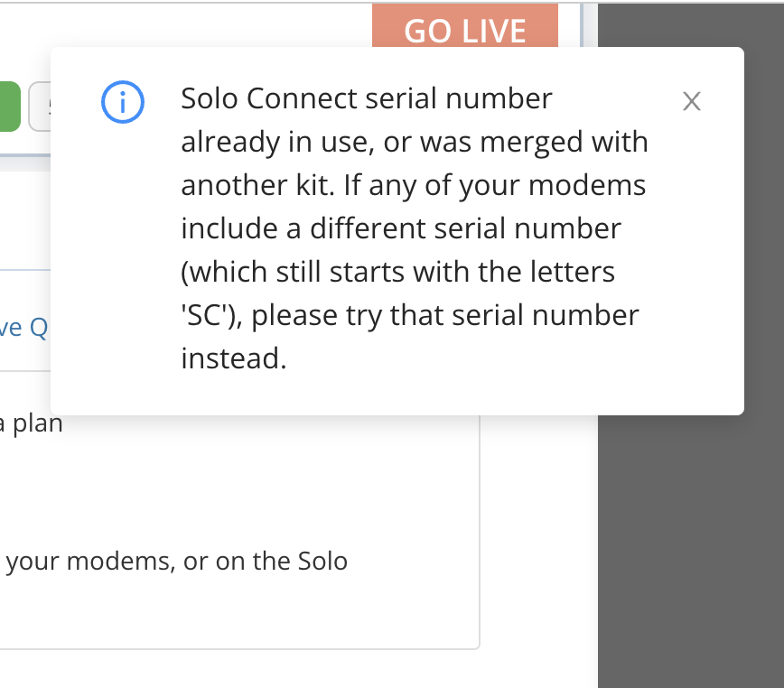This screenshot has height=688, width=784.
Task: Click the 'include a different serial number' line
Action: [401, 228]
